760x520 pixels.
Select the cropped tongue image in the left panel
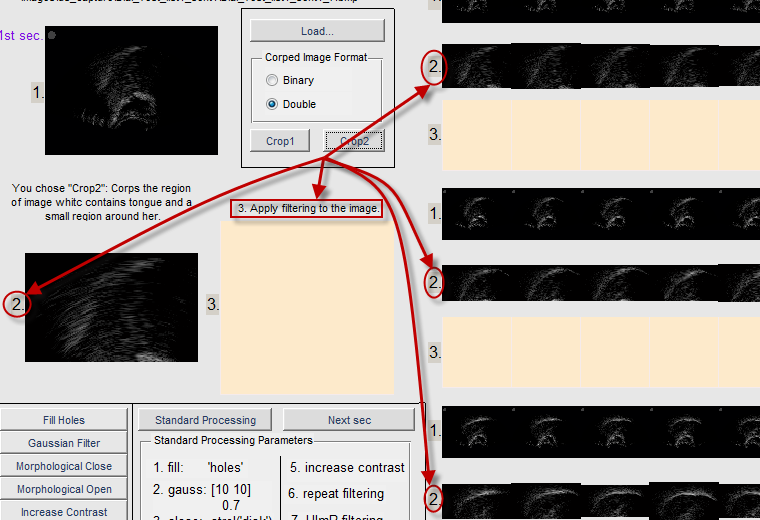click(111, 307)
